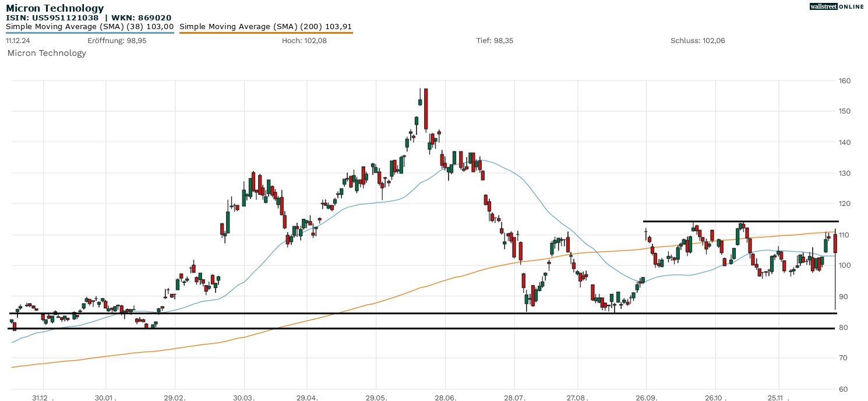Click the 28.06. date axis label
868x401 pixels.
[x=446, y=398]
